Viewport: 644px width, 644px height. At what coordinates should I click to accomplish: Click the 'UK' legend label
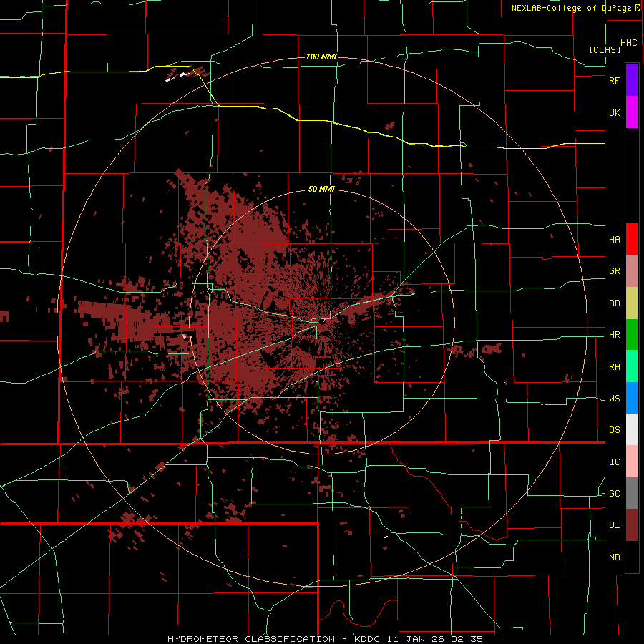click(x=614, y=112)
